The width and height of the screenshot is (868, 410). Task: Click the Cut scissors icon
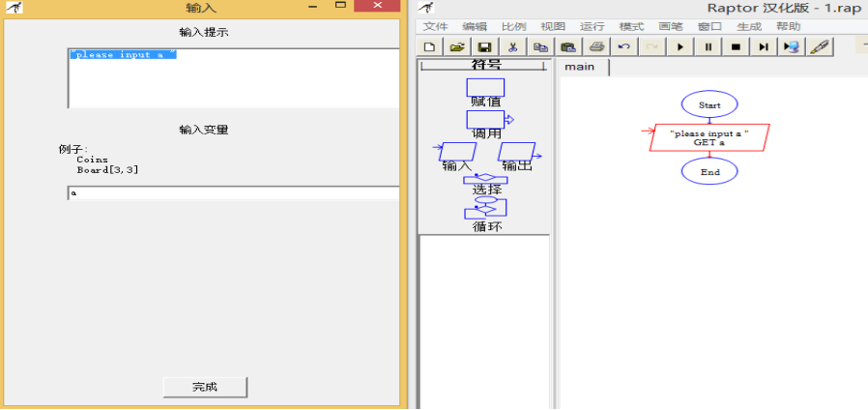point(512,47)
